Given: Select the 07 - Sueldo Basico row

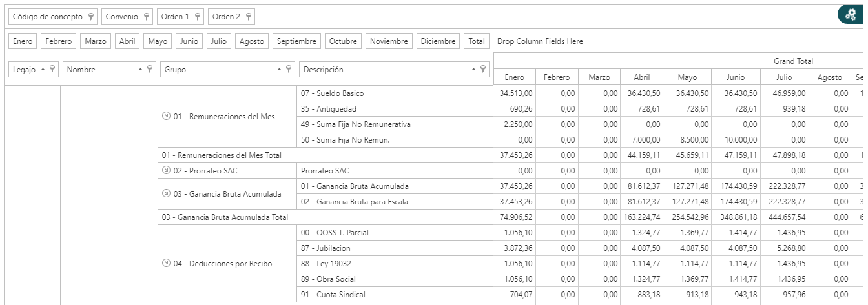Looking at the screenshot, I should [x=394, y=93].
